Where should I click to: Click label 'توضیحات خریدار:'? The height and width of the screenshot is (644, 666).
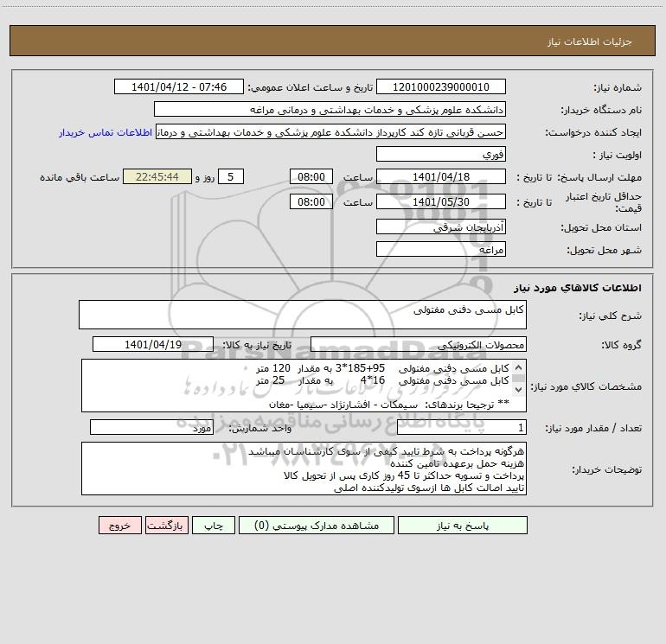(607, 470)
